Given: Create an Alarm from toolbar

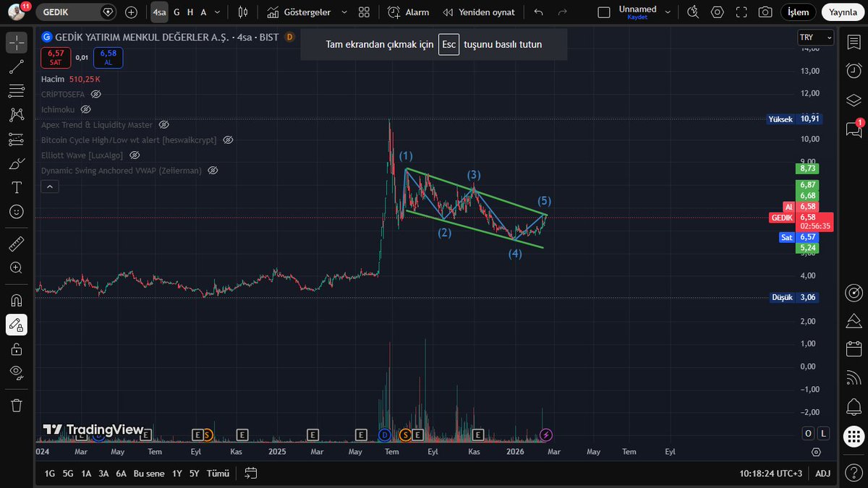Looking at the screenshot, I should 408,12.
